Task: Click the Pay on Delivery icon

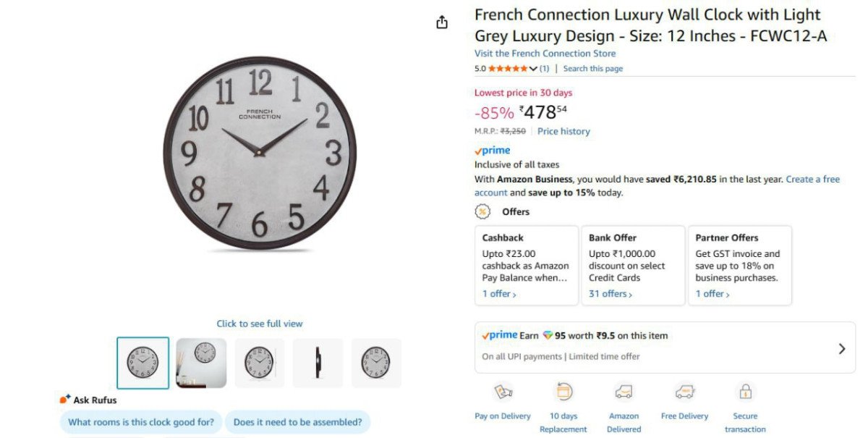Action: [x=503, y=390]
